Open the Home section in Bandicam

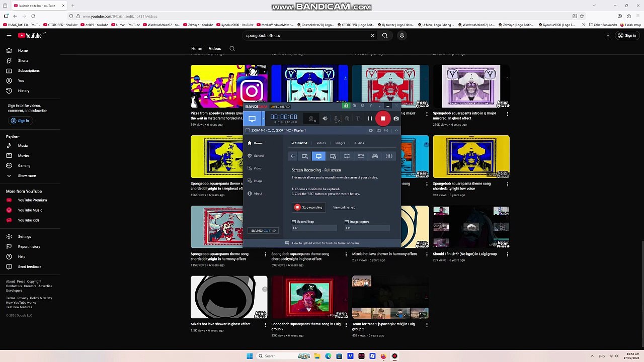coord(255,143)
